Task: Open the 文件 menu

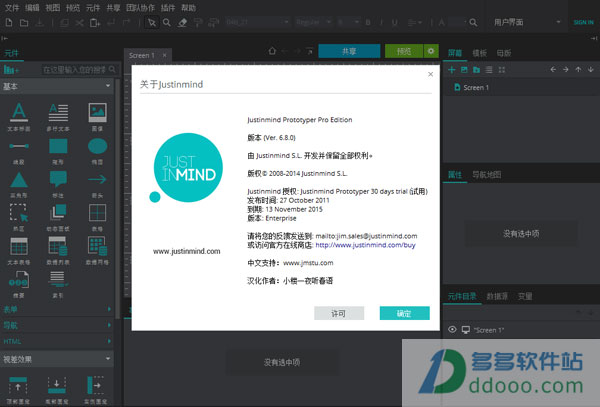Action: point(12,8)
